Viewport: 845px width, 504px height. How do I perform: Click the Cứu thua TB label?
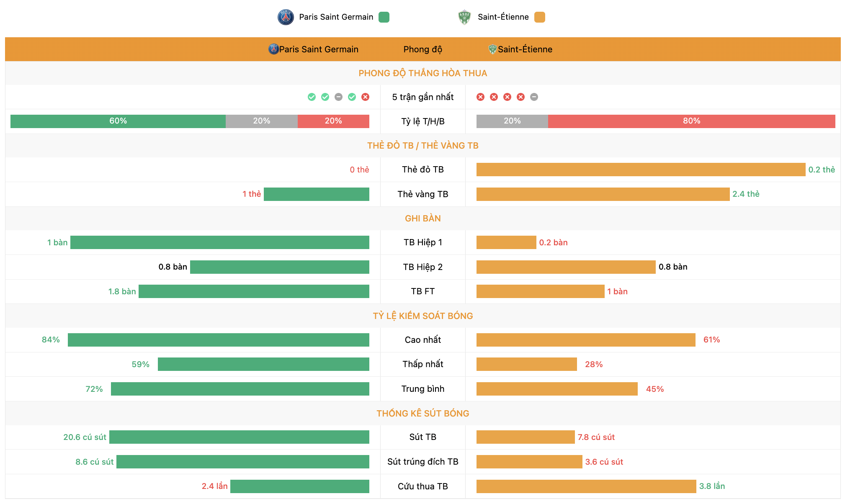point(422,486)
